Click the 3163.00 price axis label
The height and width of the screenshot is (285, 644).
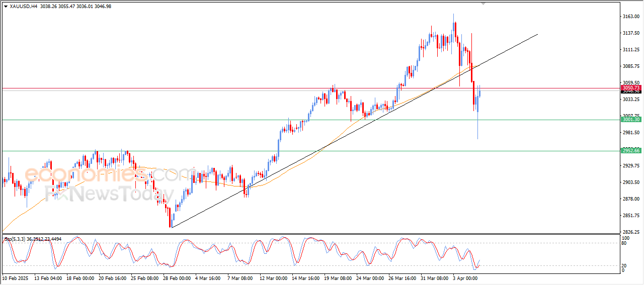click(631, 17)
